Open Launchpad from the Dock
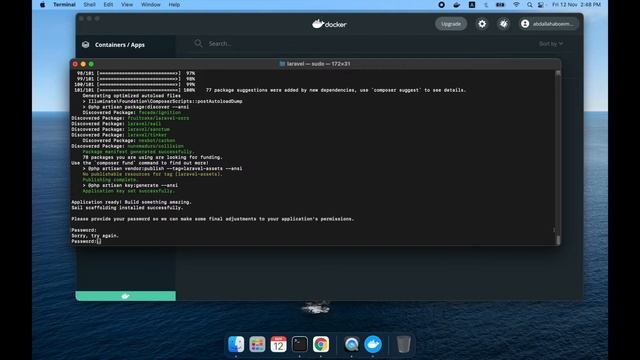 (257, 344)
